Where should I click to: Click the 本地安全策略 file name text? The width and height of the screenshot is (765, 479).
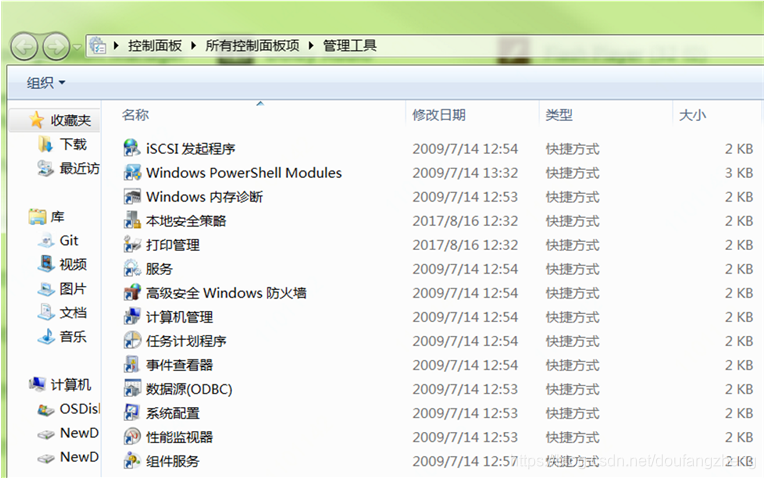(186, 221)
